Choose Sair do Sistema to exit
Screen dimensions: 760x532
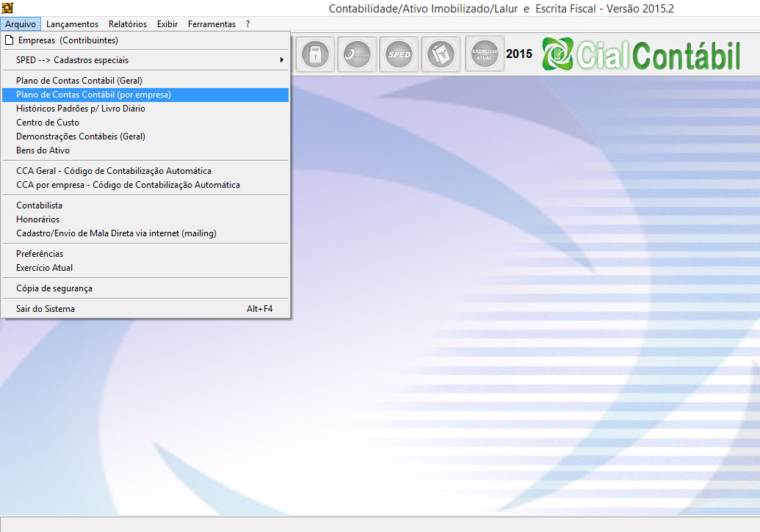coord(46,309)
